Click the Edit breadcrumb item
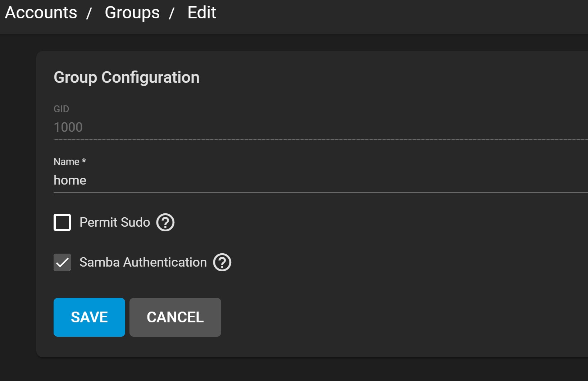Screen dimensions: 588x381 (x=202, y=13)
